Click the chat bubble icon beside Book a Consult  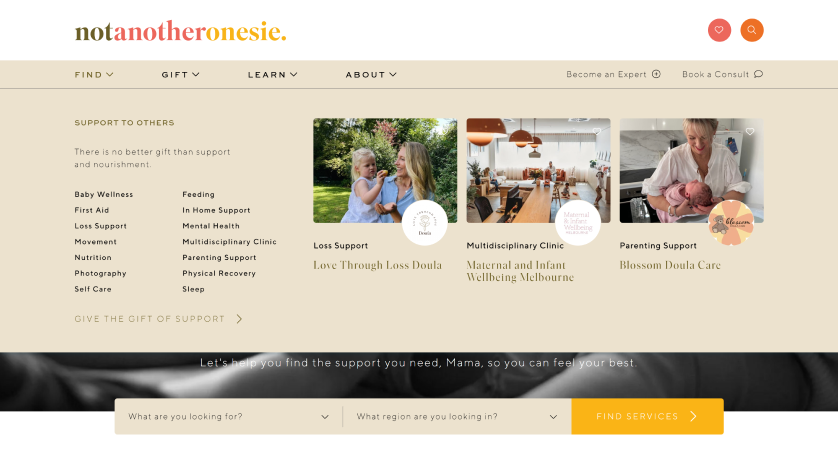point(758,74)
